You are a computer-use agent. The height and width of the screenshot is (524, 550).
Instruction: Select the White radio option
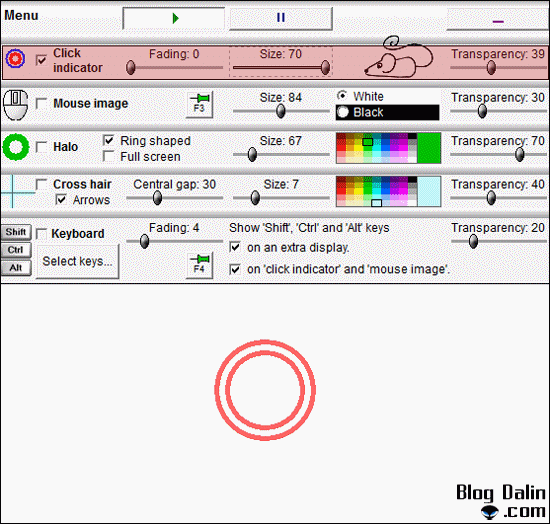[360, 96]
